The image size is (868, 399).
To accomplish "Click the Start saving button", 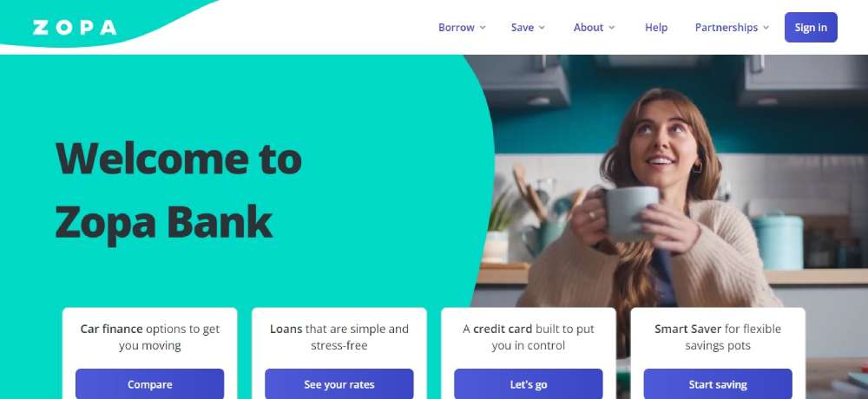I will [718, 384].
